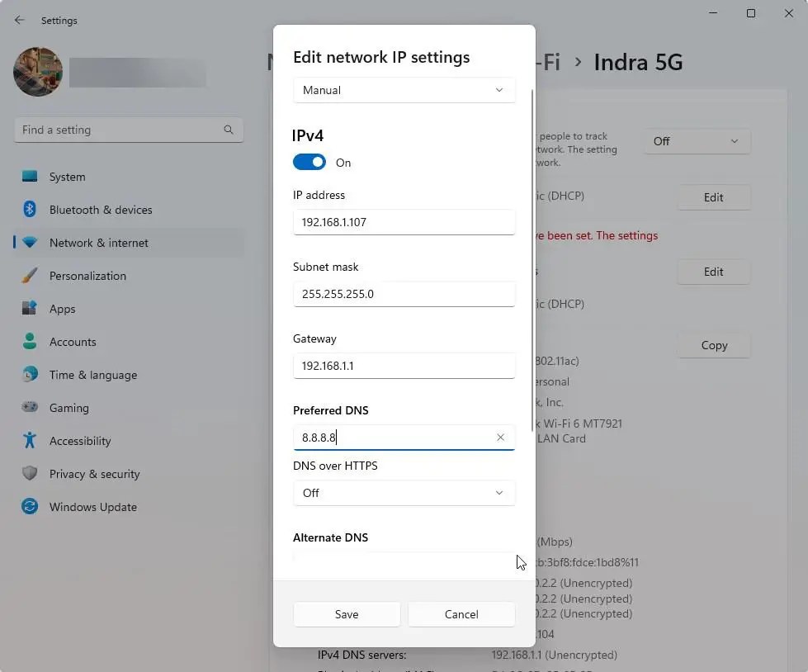Select Network & internet in sidebar

coord(98,242)
